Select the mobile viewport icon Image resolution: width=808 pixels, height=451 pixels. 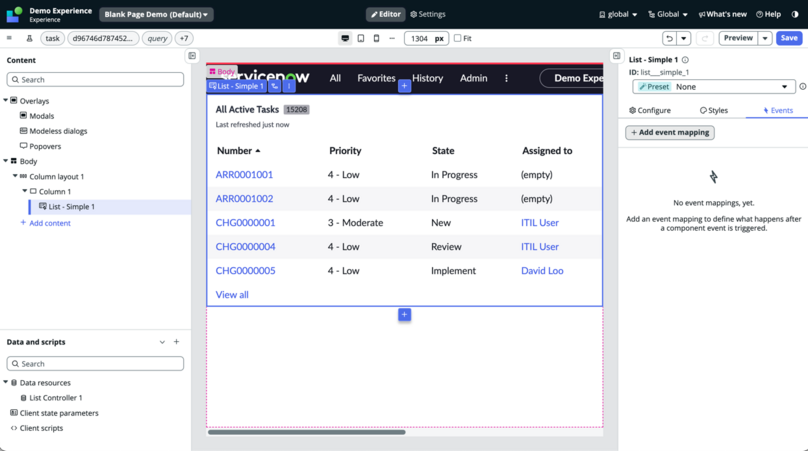point(376,38)
